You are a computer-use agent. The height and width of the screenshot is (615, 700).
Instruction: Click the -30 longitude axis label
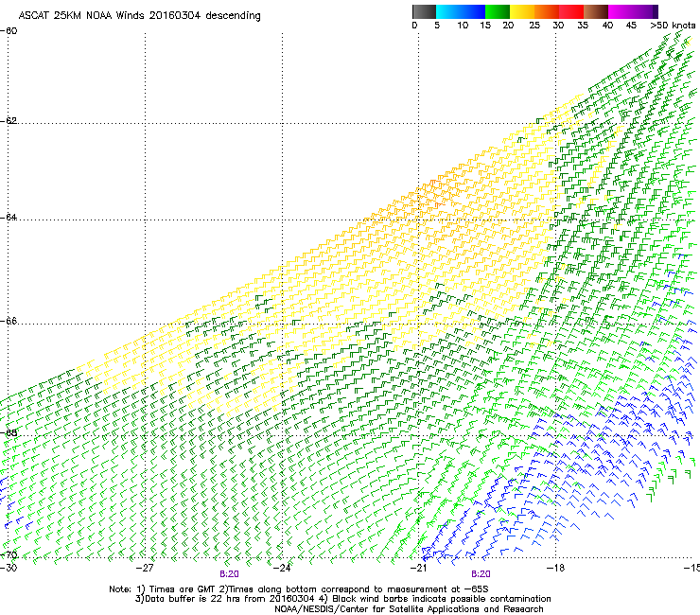[8, 568]
